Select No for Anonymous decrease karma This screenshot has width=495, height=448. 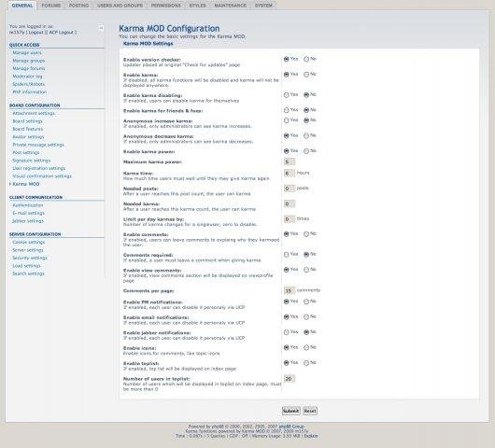coord(306,135)
